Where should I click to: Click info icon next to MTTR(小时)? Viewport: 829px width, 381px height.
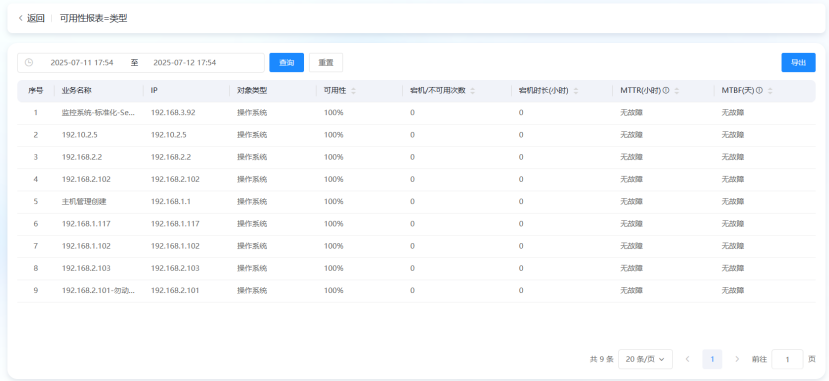click(666, 91)
